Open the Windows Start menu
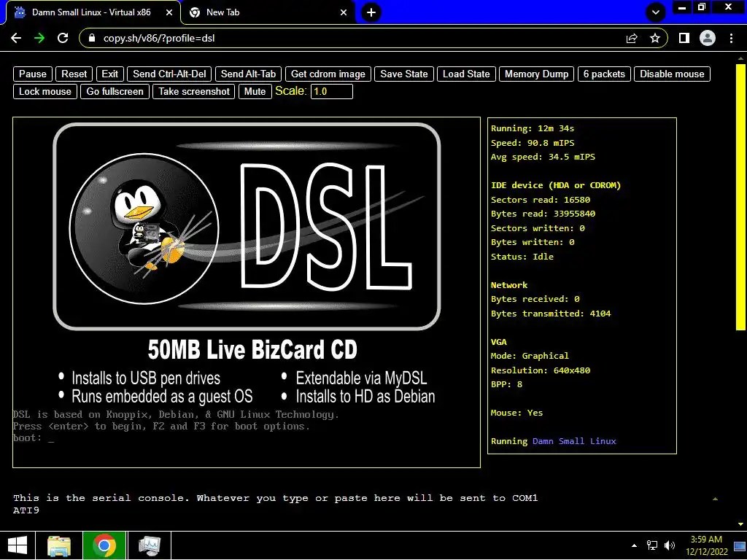 pyautogui.click(x=18, y=545)
